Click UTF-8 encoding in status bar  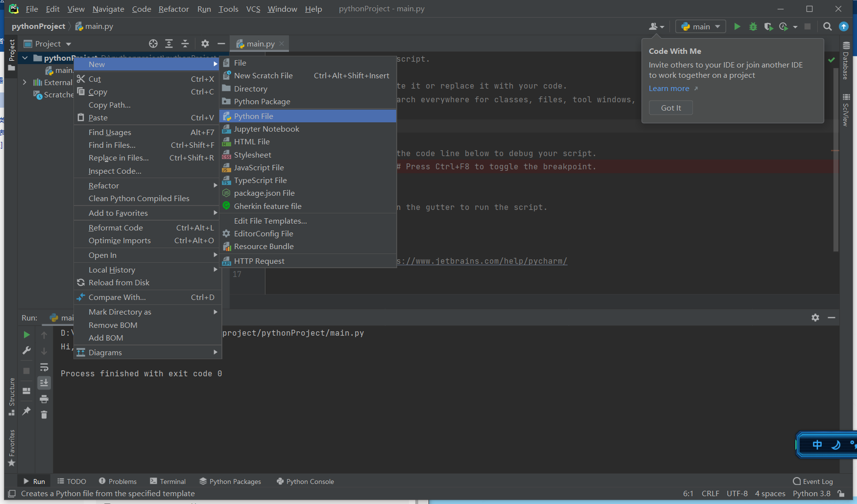tap(737, 493)
